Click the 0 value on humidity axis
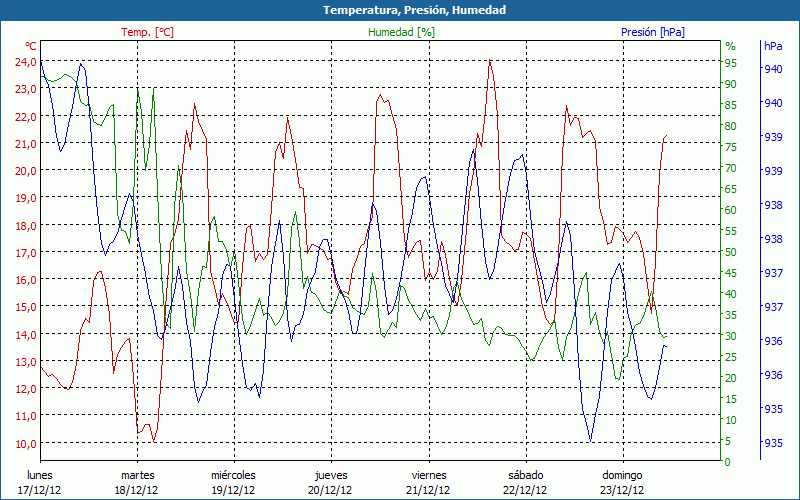This screenshot has height=500, width=800. point(727,462)
